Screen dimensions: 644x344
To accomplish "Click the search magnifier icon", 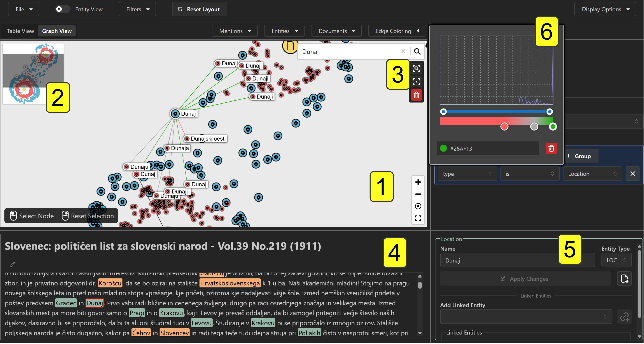I will (x=417, y=52).
